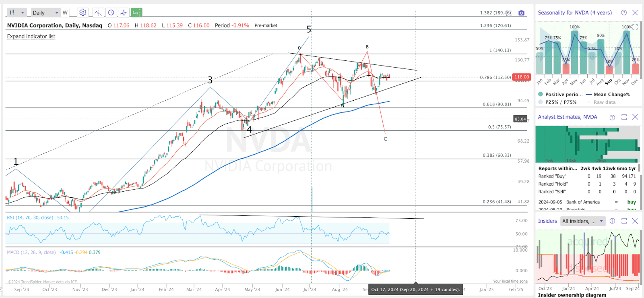
Task: Open the candlestick chart type selector
Action: pyautogui.click(x=17, y=12)
